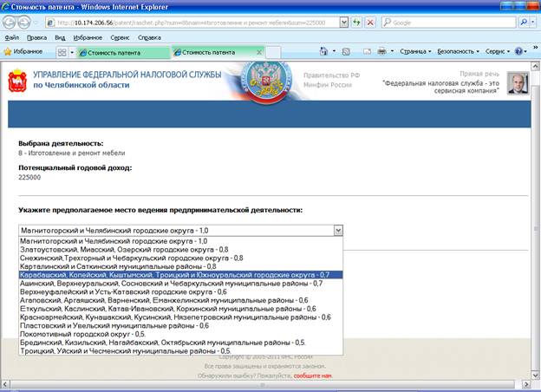Select Пластовский и Увельский муниципальные районы option
The image size is (541, 392).
click(113, 325)
